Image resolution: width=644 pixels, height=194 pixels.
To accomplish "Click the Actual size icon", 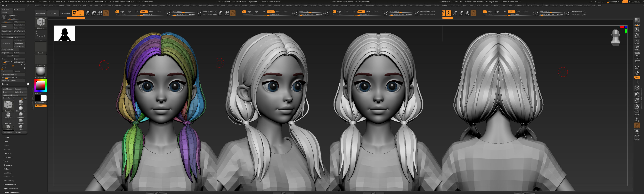I will 637,41.
